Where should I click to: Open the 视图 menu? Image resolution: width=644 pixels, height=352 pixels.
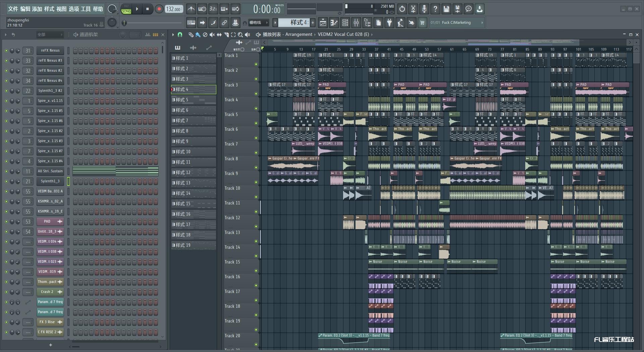(x=61, y=9)
